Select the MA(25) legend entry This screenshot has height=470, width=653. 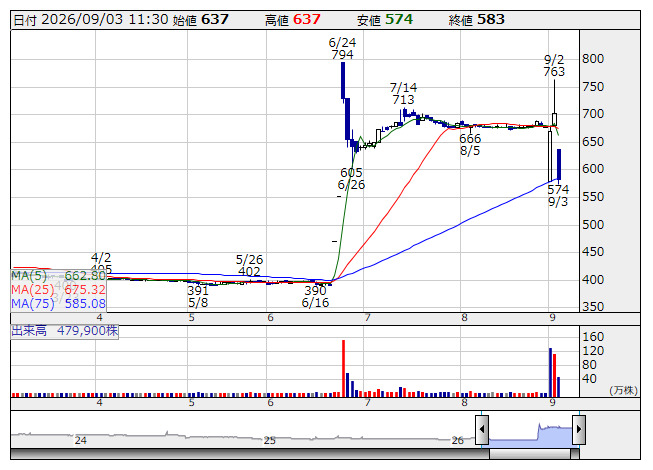pyautogui.click(x=58, y=290)
